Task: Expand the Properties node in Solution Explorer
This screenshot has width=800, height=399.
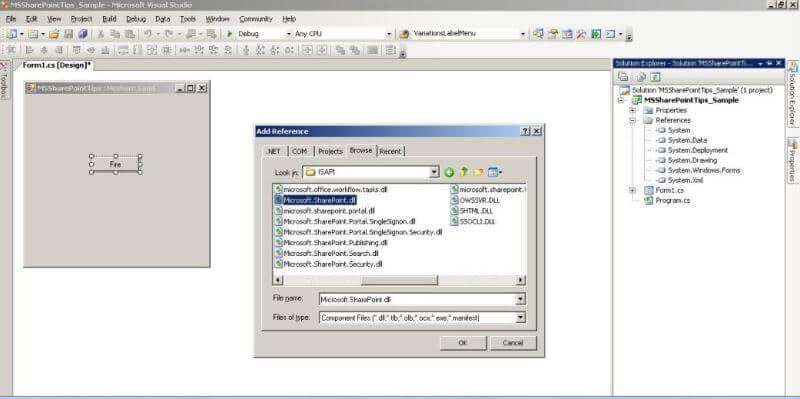Action: tap(633, 110)
